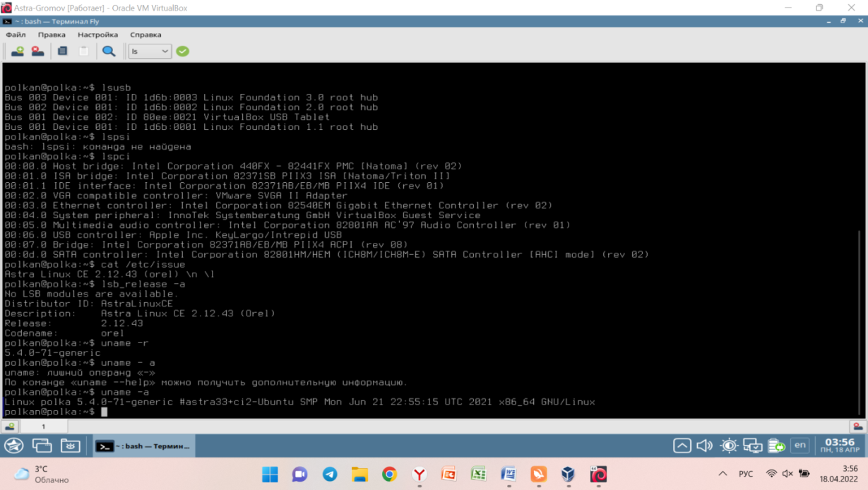The height and width of the screenshot is (490, 868).
Task: Click Fly network monitors tray icon
Action: 753,446
